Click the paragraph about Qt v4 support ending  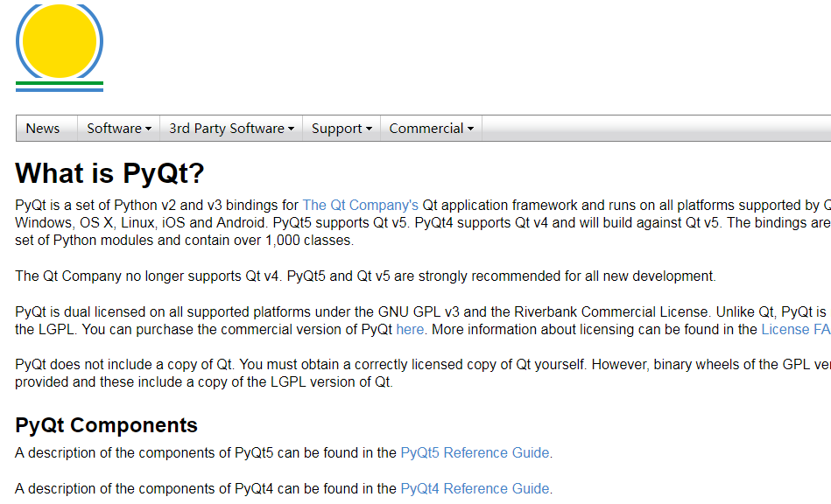(x=365, y=276)
